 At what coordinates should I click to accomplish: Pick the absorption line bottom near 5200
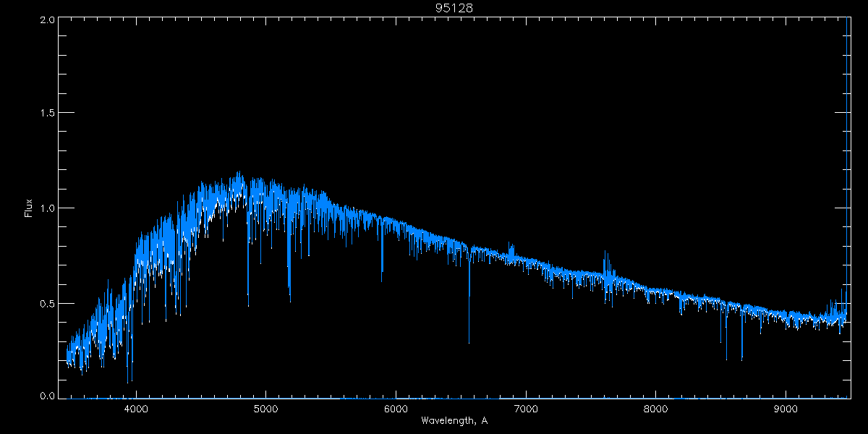(290, 299)
